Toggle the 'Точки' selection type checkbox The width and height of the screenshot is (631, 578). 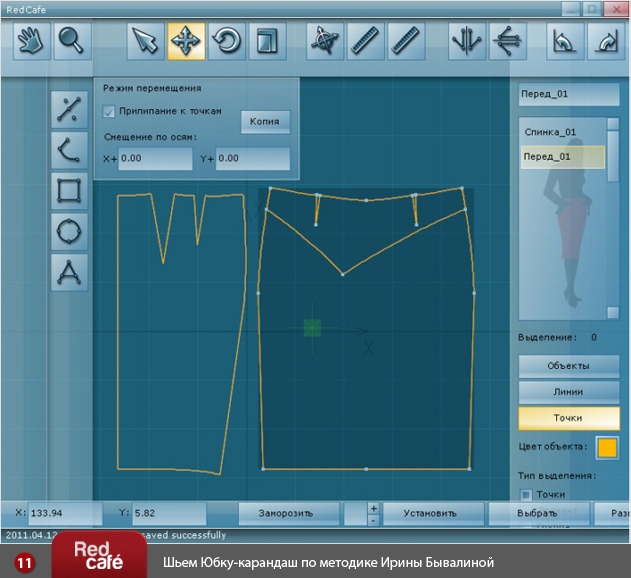pyautogui.click(x=526, y=494)
